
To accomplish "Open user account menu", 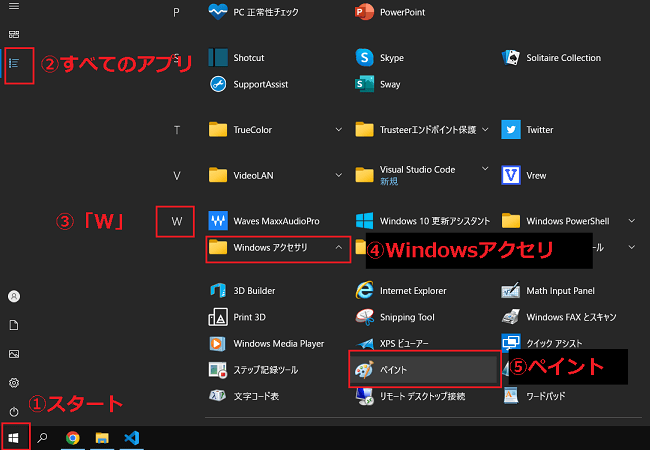I will pyautogui.click(x=14, y=296).
